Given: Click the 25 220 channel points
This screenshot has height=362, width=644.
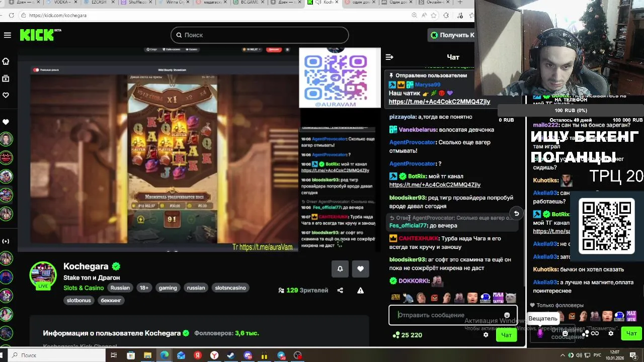Looking at the screenshot, I should click(x=408, y=335).
